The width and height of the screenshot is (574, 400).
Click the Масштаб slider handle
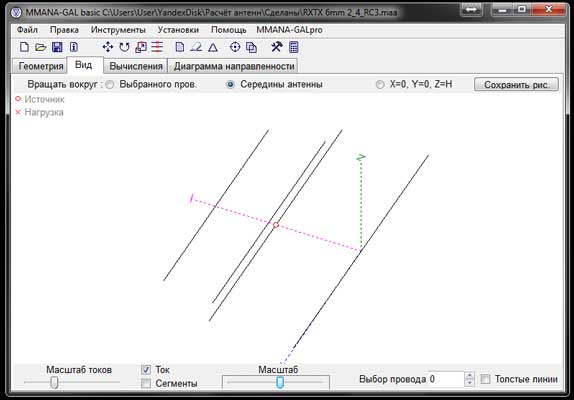pyautogui.click(x=280, y=382)
